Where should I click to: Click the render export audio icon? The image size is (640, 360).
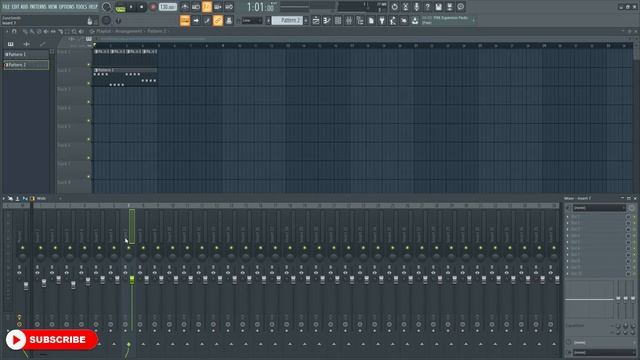(449, 7)
